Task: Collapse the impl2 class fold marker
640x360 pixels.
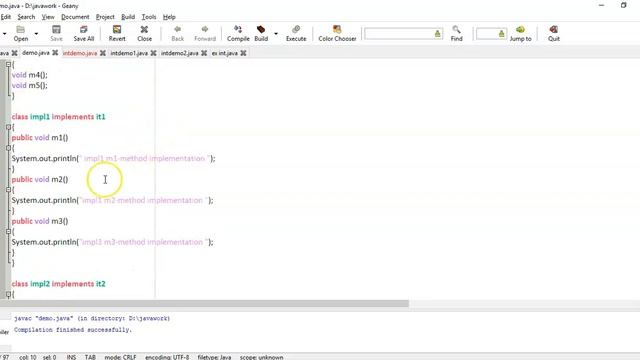Action: point(8,294)
